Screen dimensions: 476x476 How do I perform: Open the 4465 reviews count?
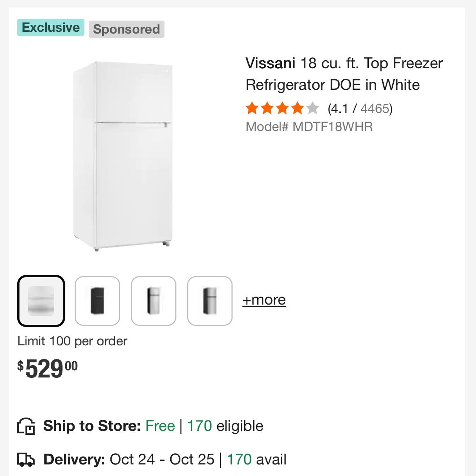(375, 109)
